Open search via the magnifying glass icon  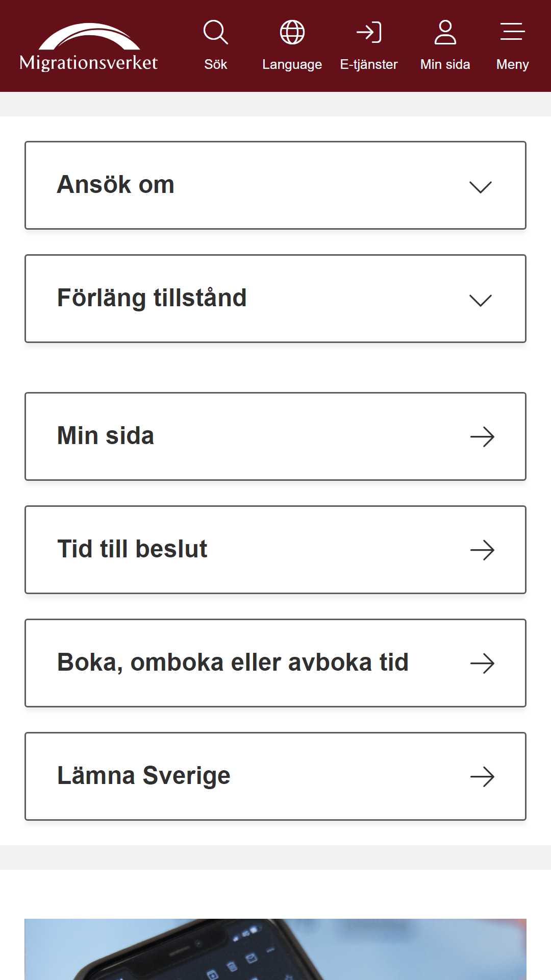(x=215, y=32)
